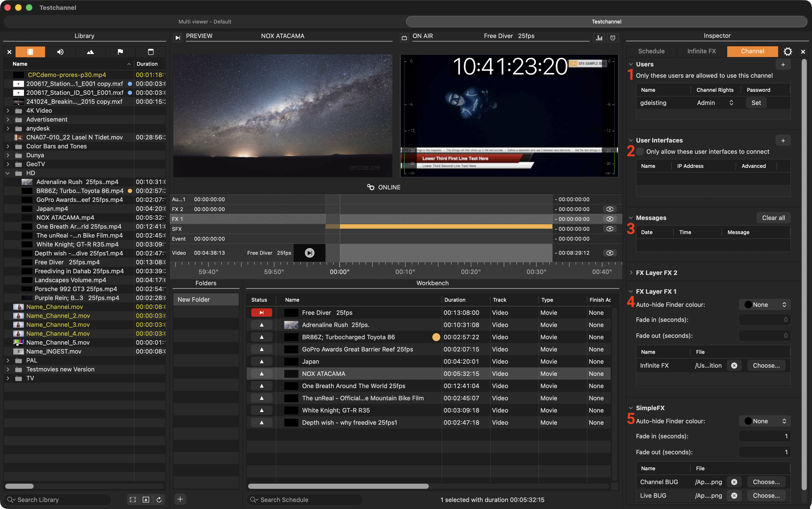Select the flag filter icon in Library
The image size is (812, 509).
(x=120, y=52)
